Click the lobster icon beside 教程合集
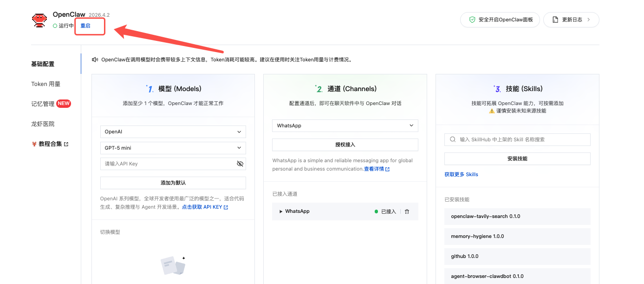Screen dimensions: 644x284 pyautogui.click(x=34, y=144)
